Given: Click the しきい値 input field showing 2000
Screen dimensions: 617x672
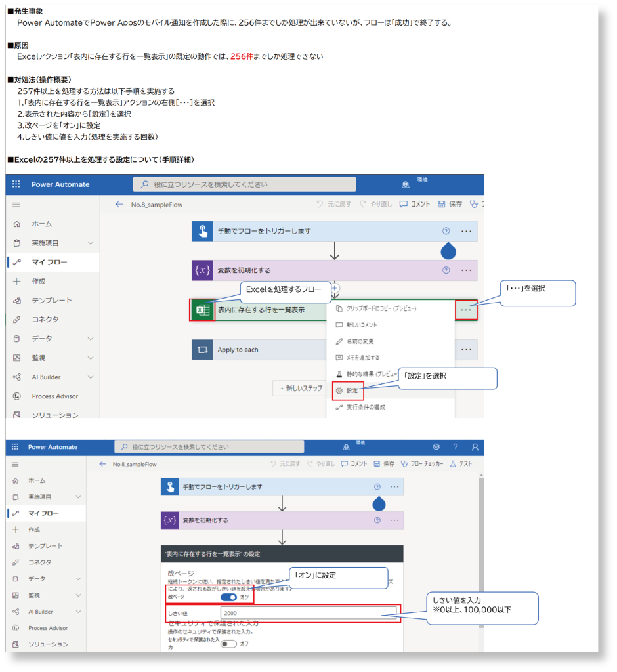Looking at the screenshot, I should tap(308, 613).
